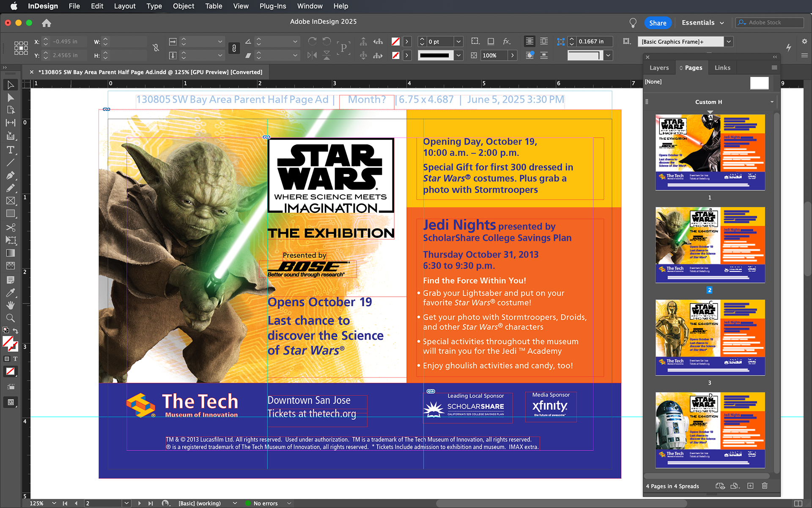Go to next page arrow
The image size is (812, 508).
[140, 503]
